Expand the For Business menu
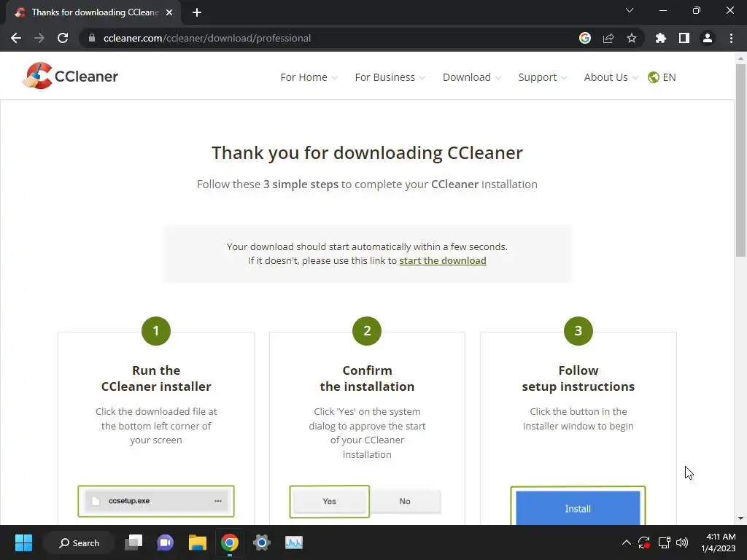The image size is (747, 560). click(390, 77)
